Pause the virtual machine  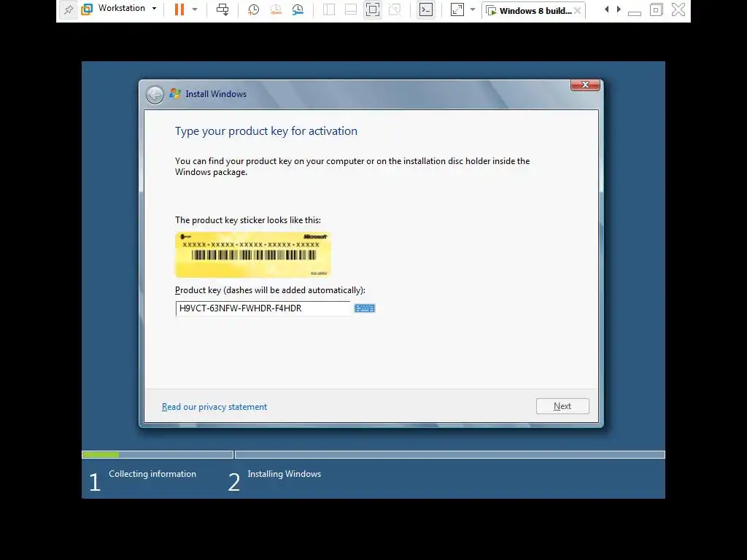(179, 9)
